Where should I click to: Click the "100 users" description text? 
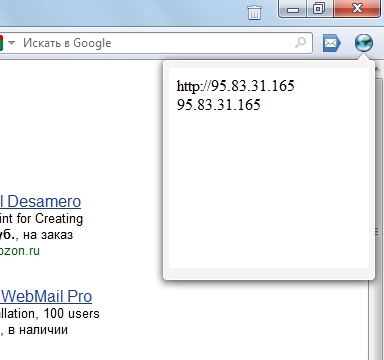71,314
